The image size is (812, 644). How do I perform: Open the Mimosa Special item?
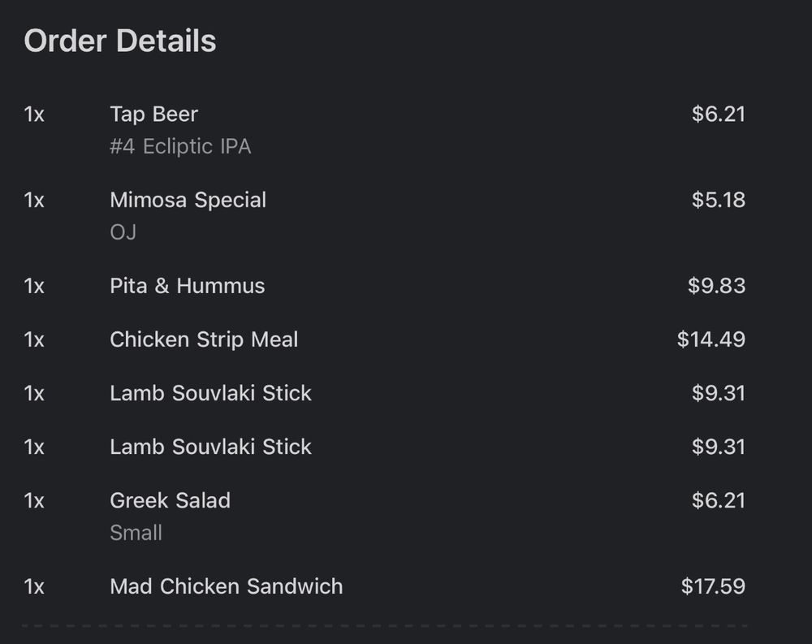pyautogui.click(x=188, y=201)
